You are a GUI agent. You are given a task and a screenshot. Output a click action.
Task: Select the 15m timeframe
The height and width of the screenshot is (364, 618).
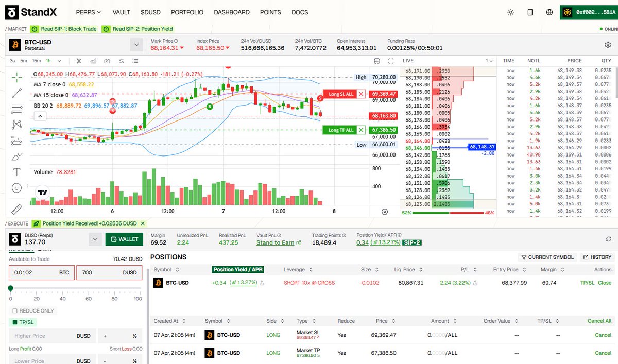(x=37, y=61)
